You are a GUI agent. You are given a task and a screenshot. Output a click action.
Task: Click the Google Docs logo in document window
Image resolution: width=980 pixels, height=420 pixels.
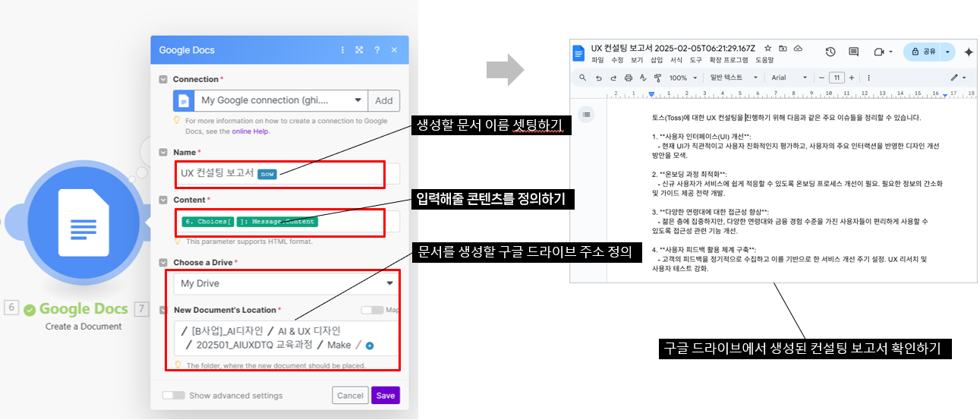point(580,52)
